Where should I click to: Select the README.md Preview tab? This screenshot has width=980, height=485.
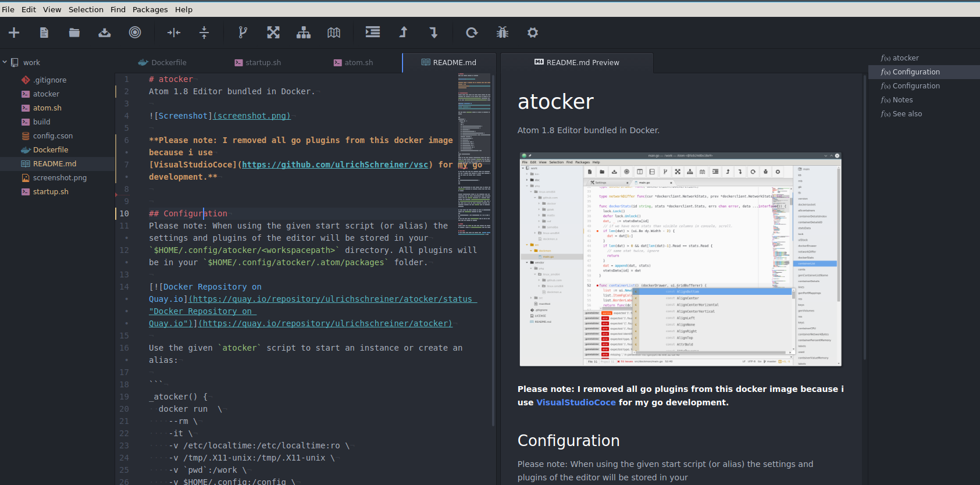point(576,62)
